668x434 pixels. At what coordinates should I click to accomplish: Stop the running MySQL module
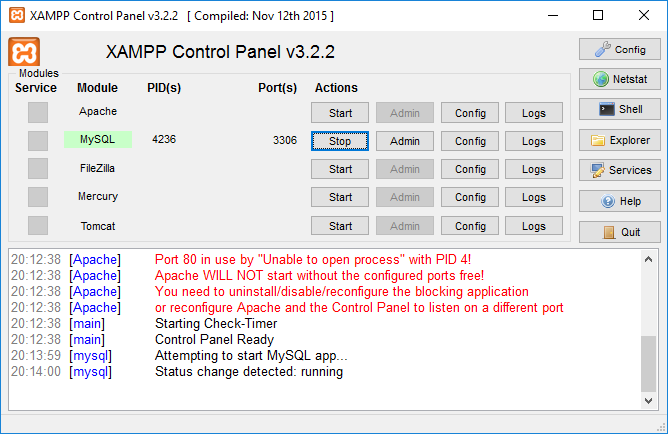[340, 141]
